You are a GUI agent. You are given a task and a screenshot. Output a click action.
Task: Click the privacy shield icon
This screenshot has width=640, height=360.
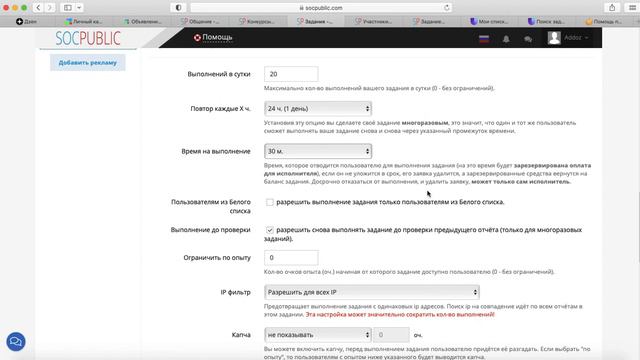coord(178,7)
